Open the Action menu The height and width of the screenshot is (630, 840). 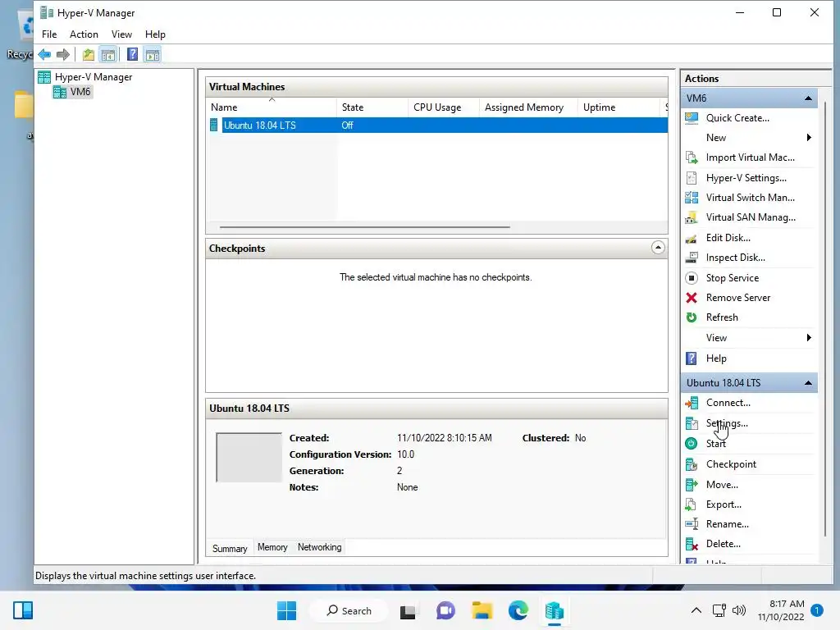pyautogui.click(x=84, y=34)
